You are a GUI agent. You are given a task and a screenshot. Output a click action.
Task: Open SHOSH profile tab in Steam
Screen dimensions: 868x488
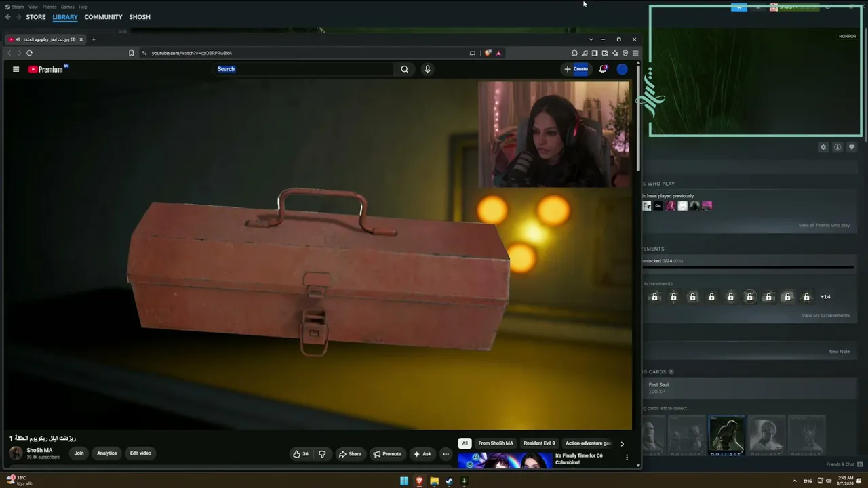[x=140, y=17]
